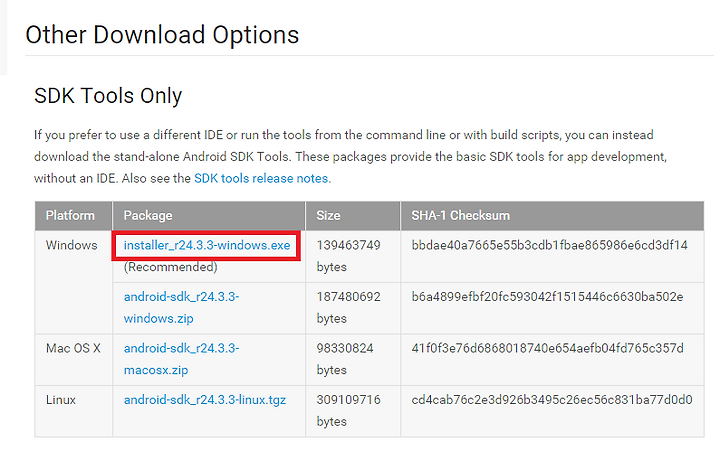
Task: Select checksum starting with b6a4899efbf2
Action: (547, 297)
